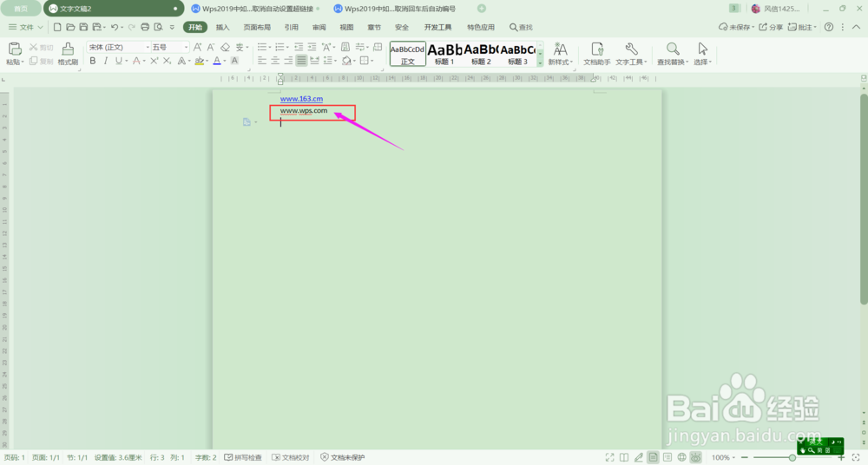868x465 pixels.
Task: Click the text highlight color button
Action: tap(200, 61)
